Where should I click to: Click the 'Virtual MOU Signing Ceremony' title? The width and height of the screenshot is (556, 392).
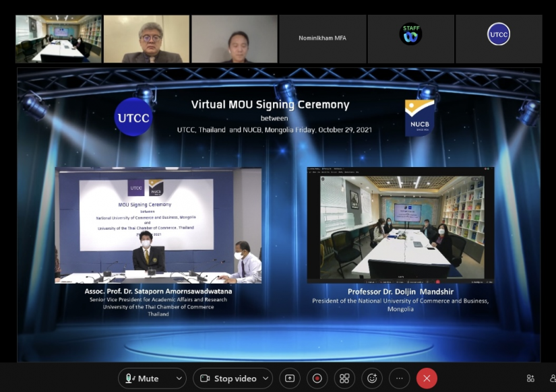pos(270,104)
